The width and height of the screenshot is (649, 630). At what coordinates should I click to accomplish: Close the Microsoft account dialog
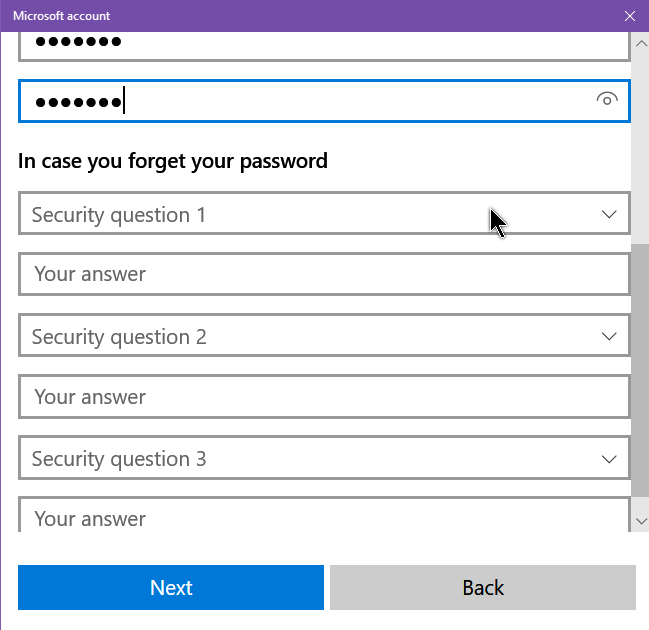coord(630,16)
